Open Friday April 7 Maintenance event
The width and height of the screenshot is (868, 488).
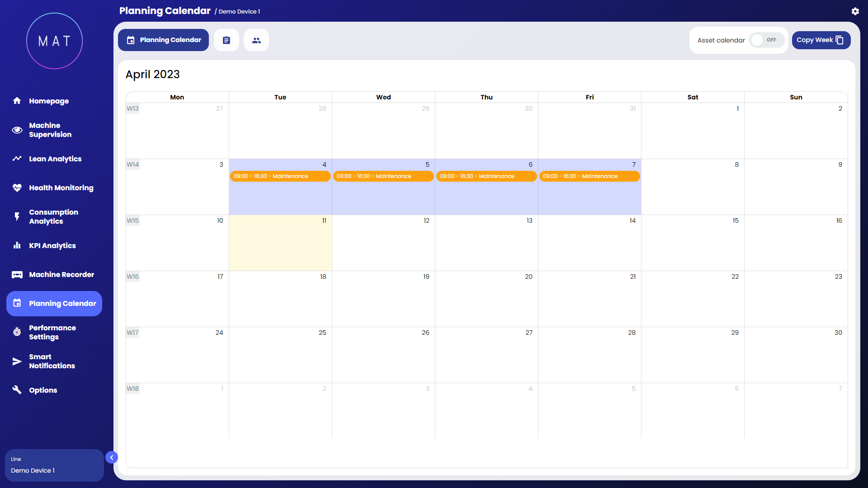tap(589, 176)
